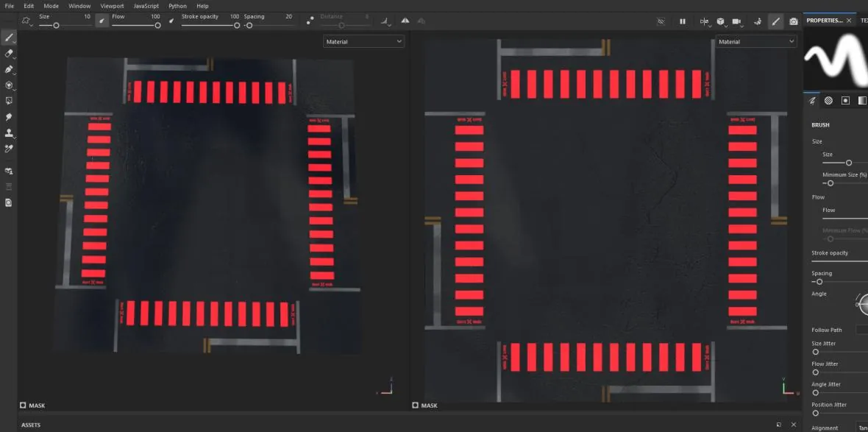
Task: Open the Help menu
Action: coord(202,6)
